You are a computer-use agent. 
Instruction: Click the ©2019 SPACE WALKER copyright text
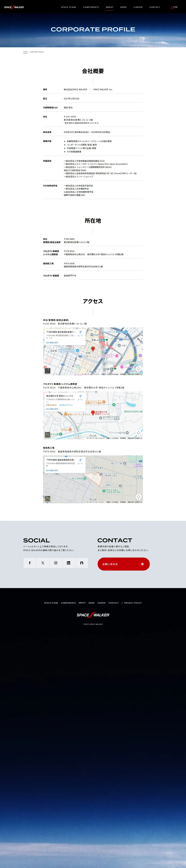(x=93, y=624)
